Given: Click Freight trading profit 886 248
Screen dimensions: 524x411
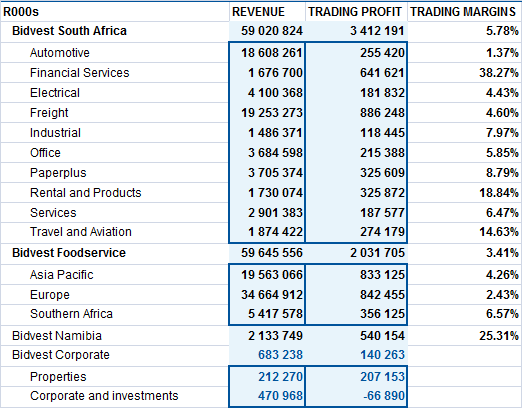Looking at the screenshot, I should (x=382, y=113).
